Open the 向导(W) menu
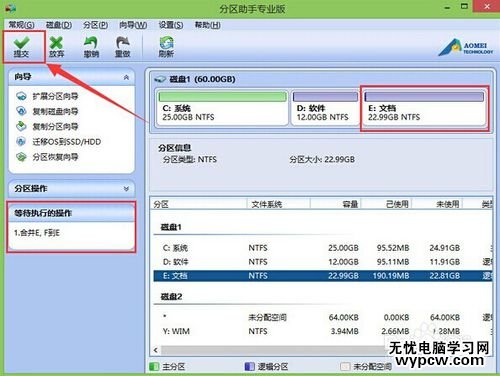 coord(133,25)
